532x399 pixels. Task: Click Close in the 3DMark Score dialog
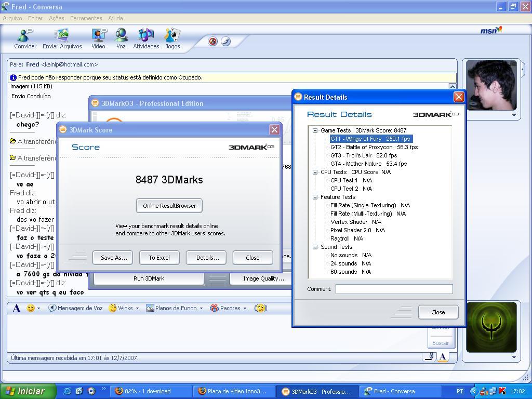252,258
